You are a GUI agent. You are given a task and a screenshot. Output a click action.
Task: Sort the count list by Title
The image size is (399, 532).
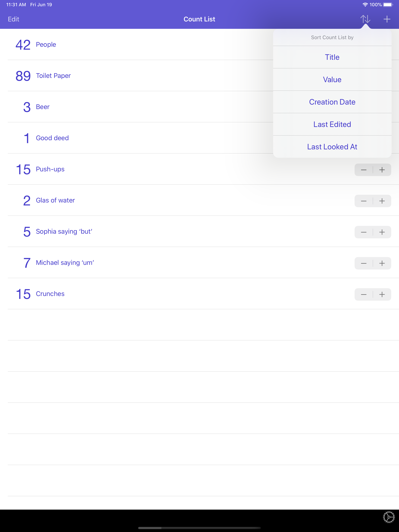point(332,57)
